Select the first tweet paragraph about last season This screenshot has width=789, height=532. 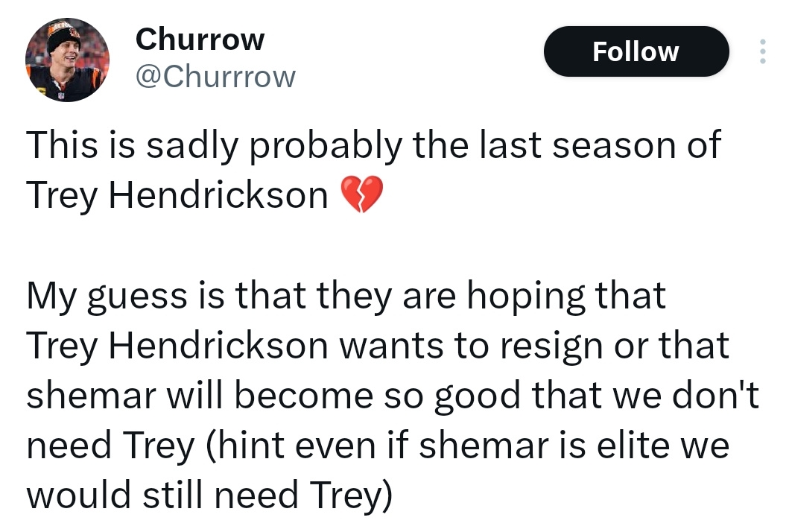pos(373,170)
